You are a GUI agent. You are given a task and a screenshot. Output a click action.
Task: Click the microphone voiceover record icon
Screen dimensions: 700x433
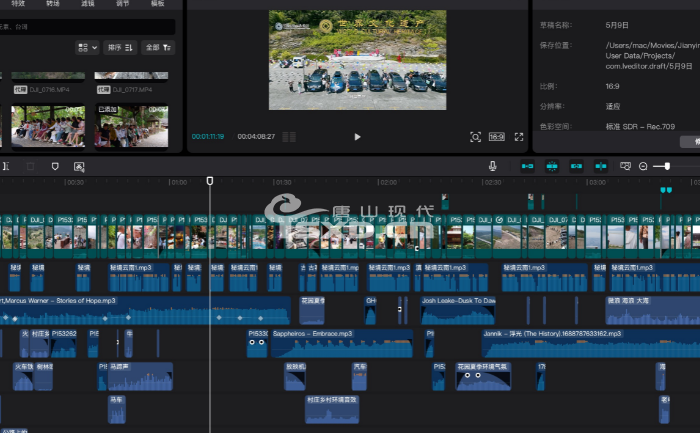(x=492, y=166)
